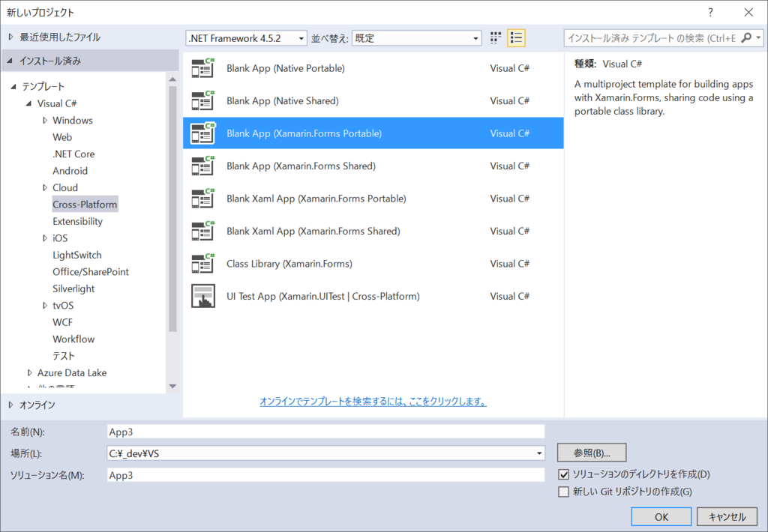Click the UI Test App template icon

point(202,296)
